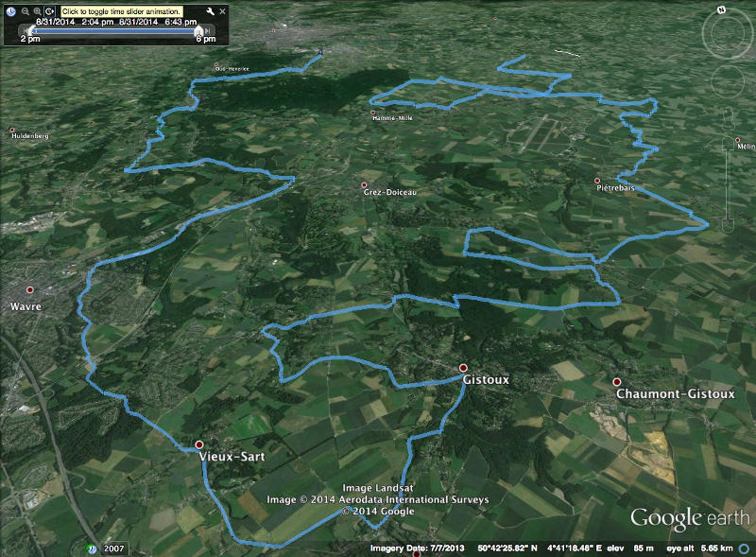Screen dimensions: 756x557
Task: Click the Piétrebais place marker
Action: [596, 181]
